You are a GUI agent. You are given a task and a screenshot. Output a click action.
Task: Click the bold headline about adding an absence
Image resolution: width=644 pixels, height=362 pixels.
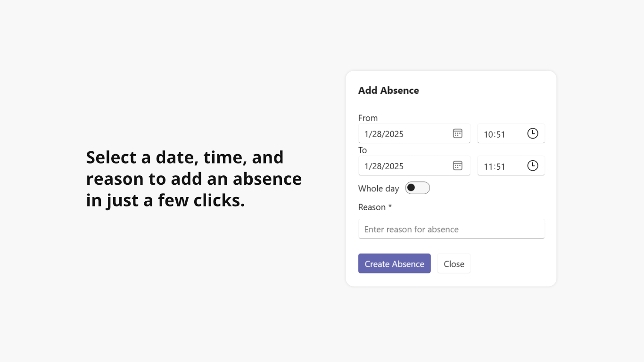pyautogui.click(x=194, y=179)
